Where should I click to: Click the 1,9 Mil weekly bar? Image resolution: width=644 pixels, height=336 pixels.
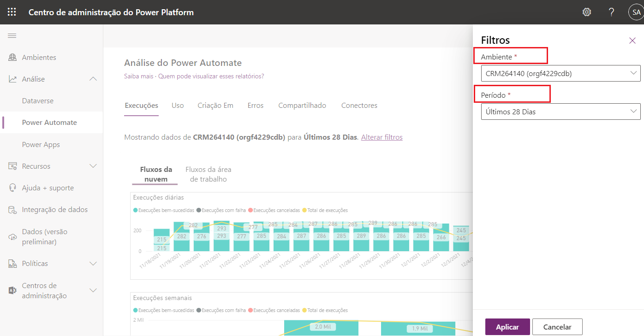(418, 329)
